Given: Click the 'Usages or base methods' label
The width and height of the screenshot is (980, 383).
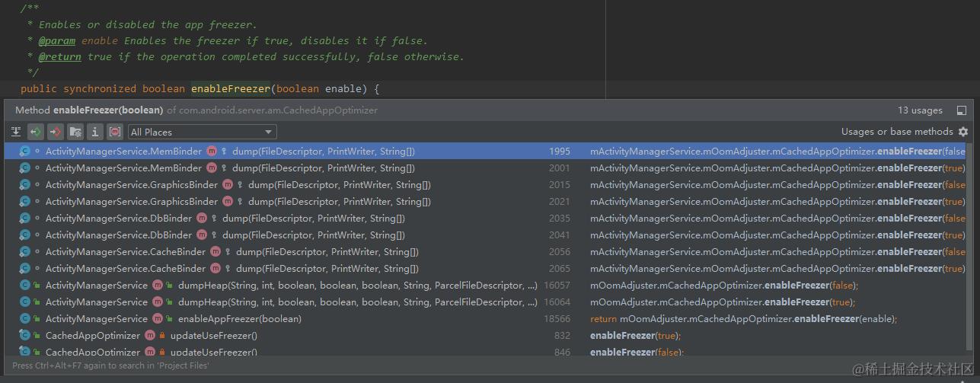Looking at the screenshot, I should click(897, 132).
